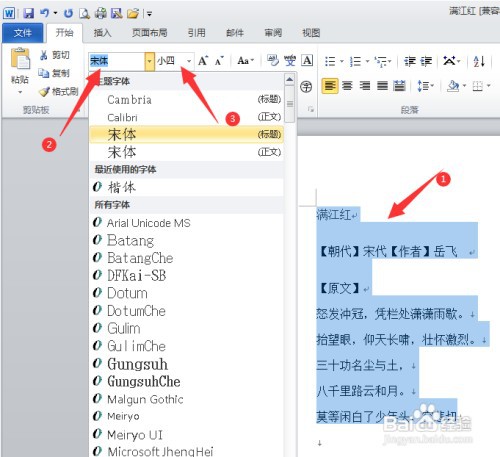Collapse the font name dropdown arrow
The image size is (500, 457).
coord(150,61)
